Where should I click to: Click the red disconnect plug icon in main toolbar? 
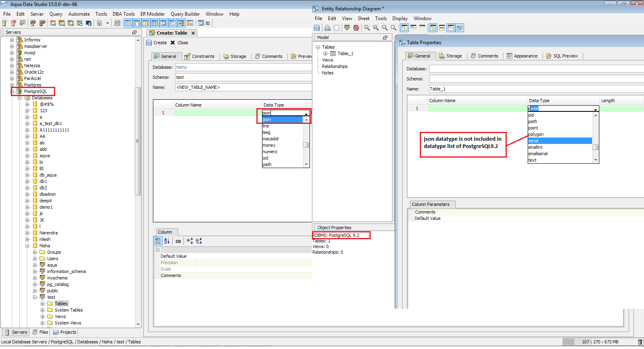[42, 23]
